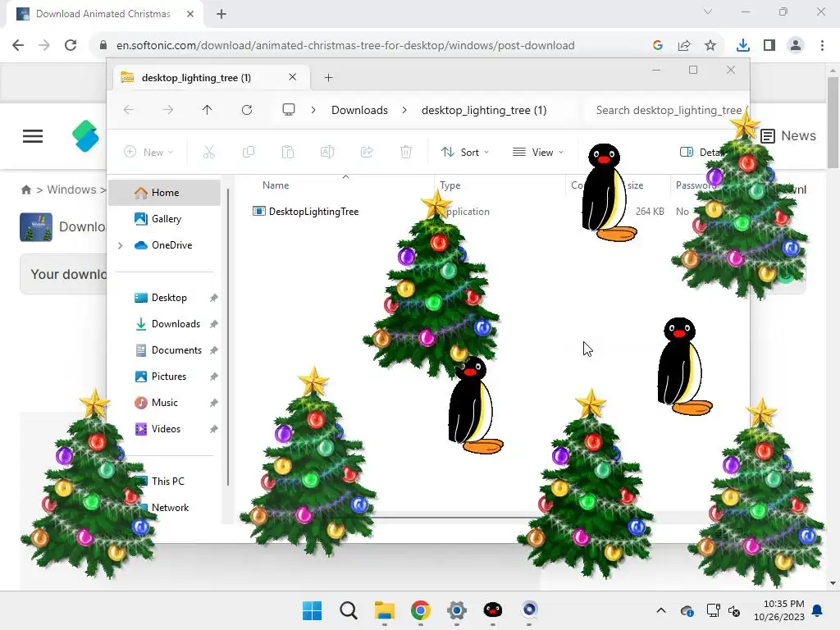Open Documents quick access folder

pyautogui.click(x=164, y=350)
